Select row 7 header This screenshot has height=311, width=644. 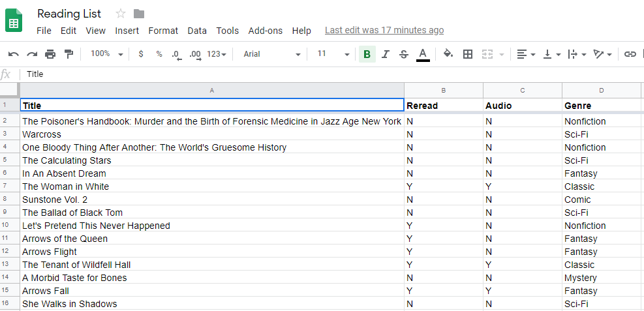click(x=10, y=186)
